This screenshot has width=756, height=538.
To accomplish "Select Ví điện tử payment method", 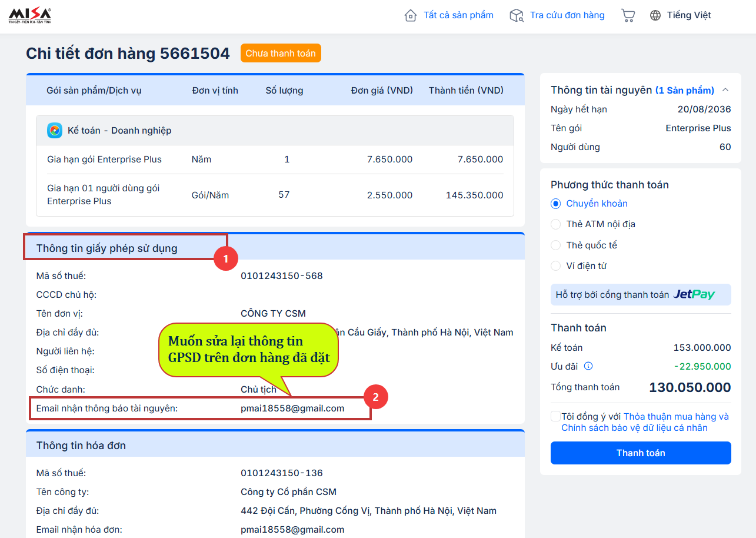I will (555, 266).
